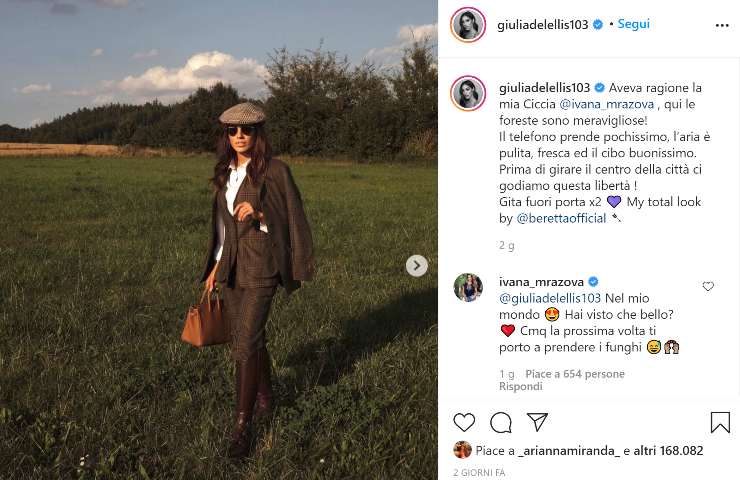Like ivana_mrazova's comment with the small heart
Screen dimensions: 740x480
(708, 286)
